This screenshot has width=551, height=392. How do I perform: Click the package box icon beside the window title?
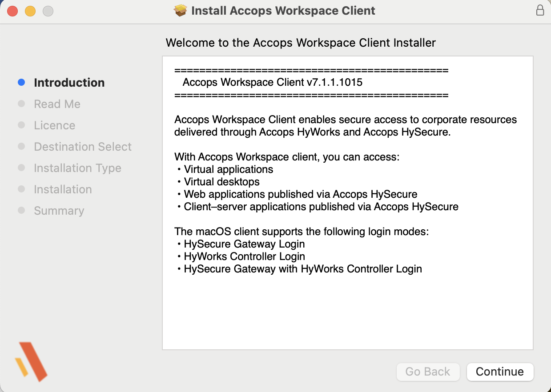[181, 11]
